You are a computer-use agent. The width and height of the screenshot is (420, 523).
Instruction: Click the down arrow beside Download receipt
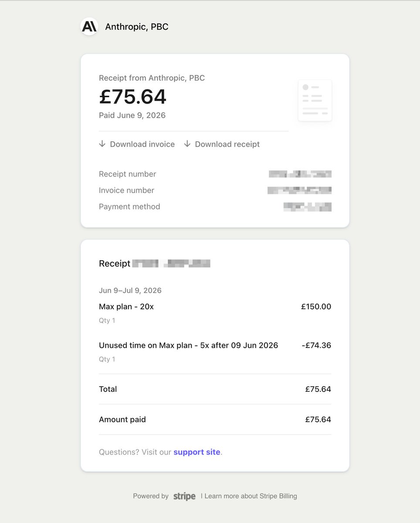(x=187, y=144)
